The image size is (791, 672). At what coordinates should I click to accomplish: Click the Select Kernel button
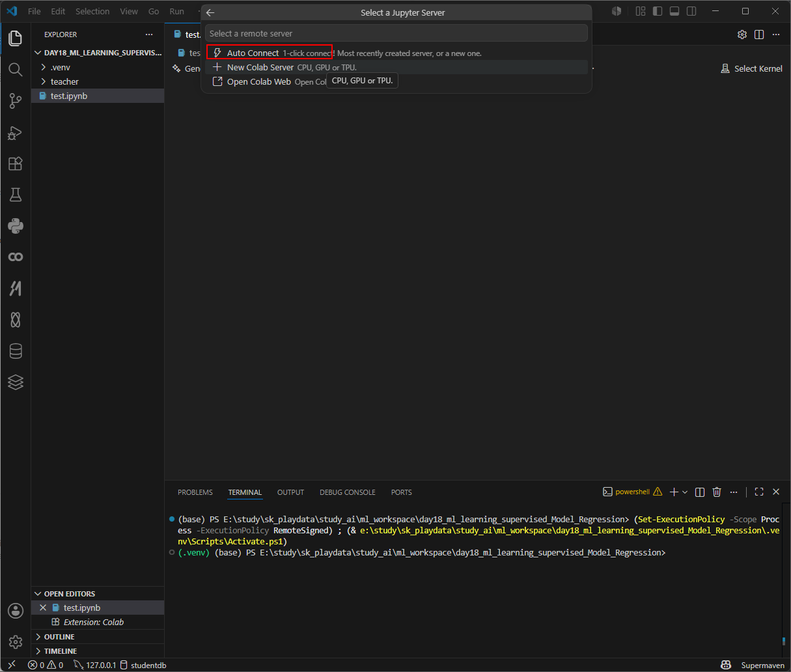(x=751, y=68)
